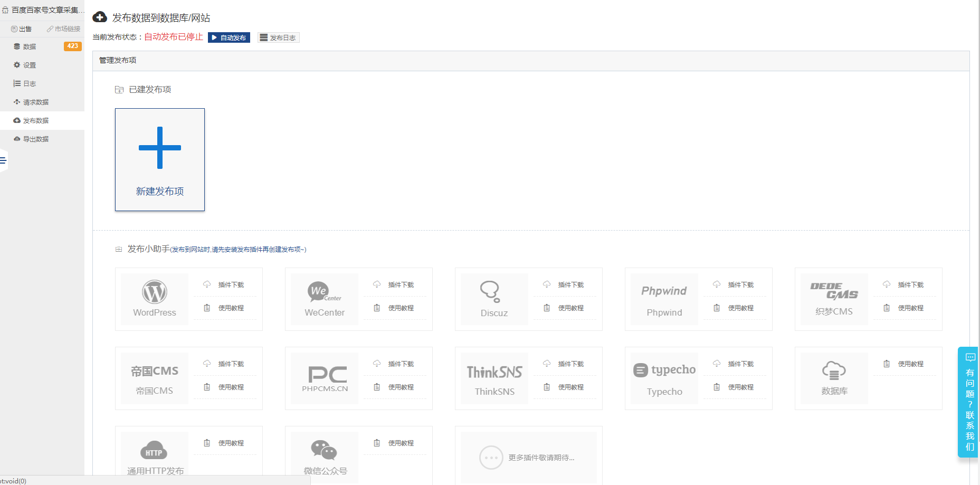Click the 通用HTTP发布 cloud icon

[154, 451]
